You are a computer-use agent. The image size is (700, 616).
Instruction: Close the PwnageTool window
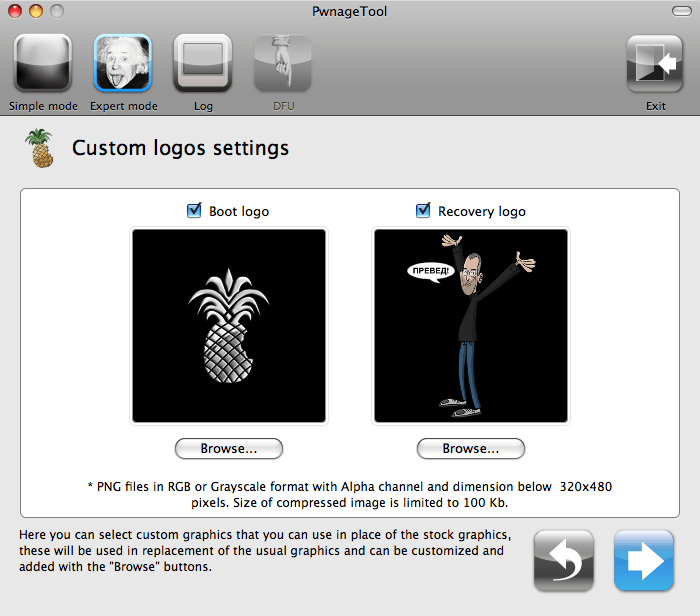(x=15, y=11)
